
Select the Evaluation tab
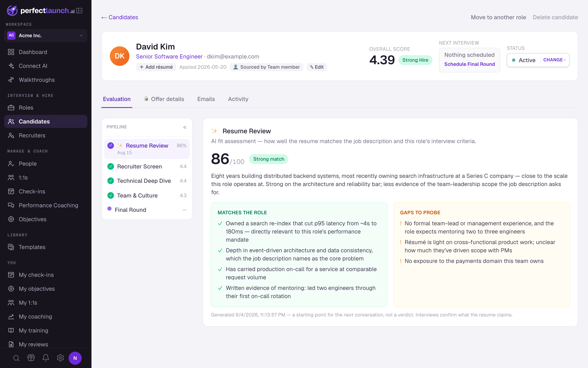coord(117,99)
